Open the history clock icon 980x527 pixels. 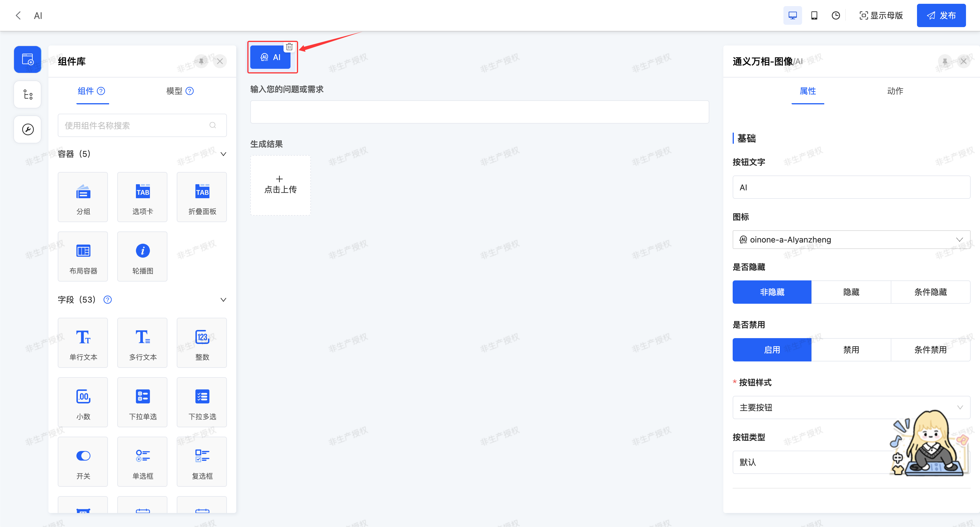(x=835, y=15)
